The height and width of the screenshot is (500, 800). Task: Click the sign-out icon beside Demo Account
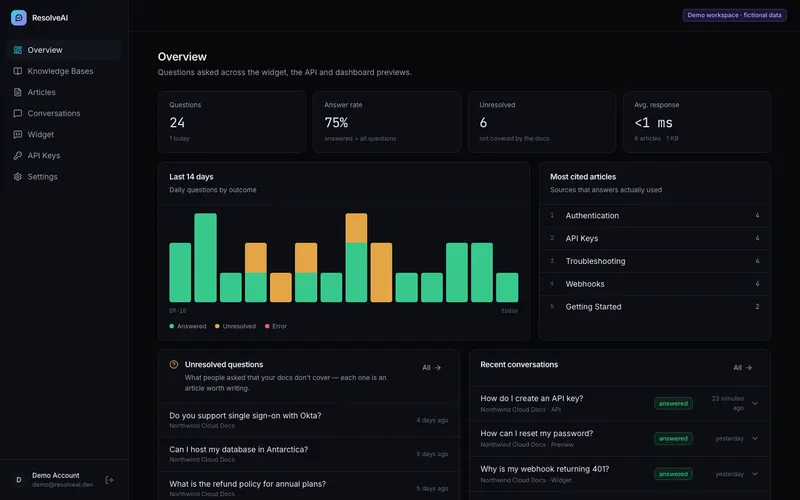109,480
